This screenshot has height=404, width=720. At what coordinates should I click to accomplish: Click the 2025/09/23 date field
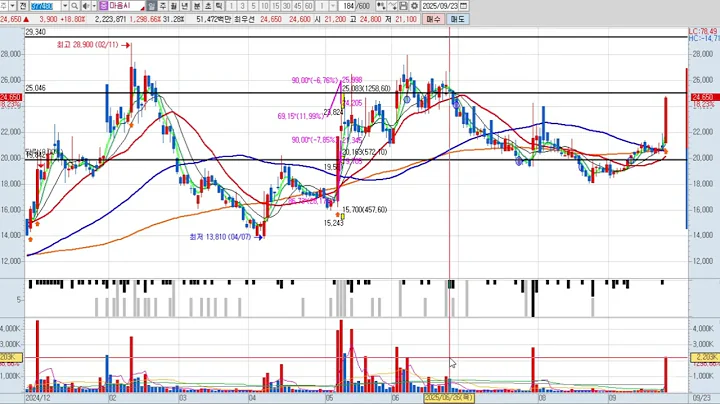(x=440, y=6)
